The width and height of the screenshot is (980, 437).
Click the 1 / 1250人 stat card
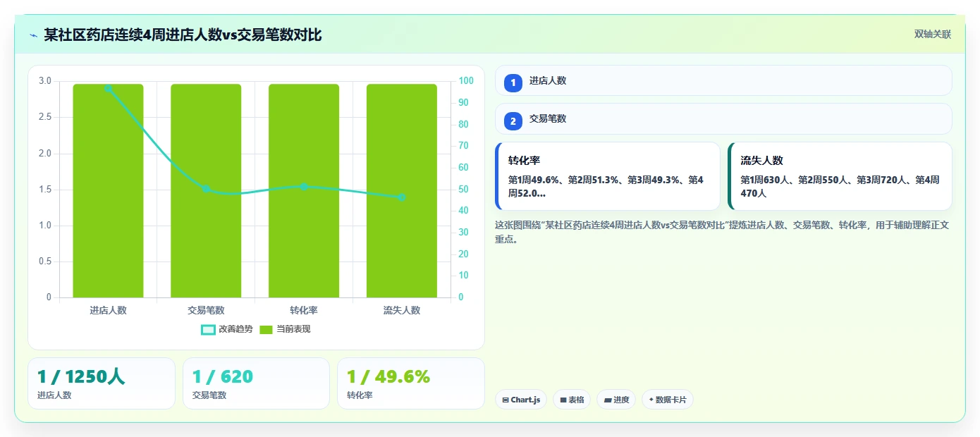pos(101,383)
